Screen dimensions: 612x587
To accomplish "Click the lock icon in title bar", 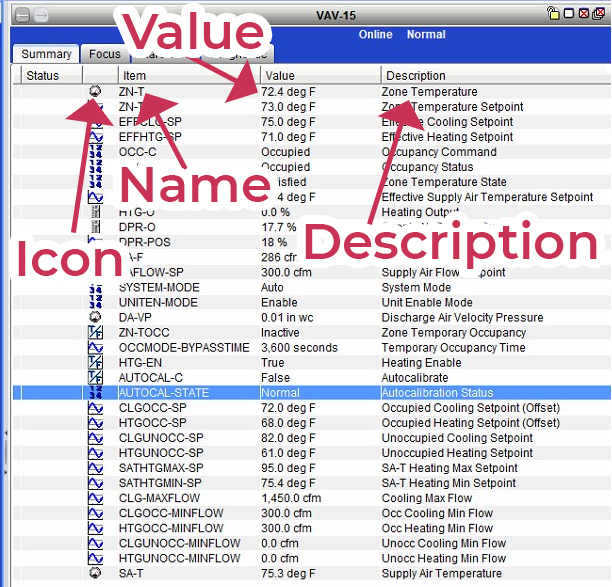I will [x=553, y=13].
